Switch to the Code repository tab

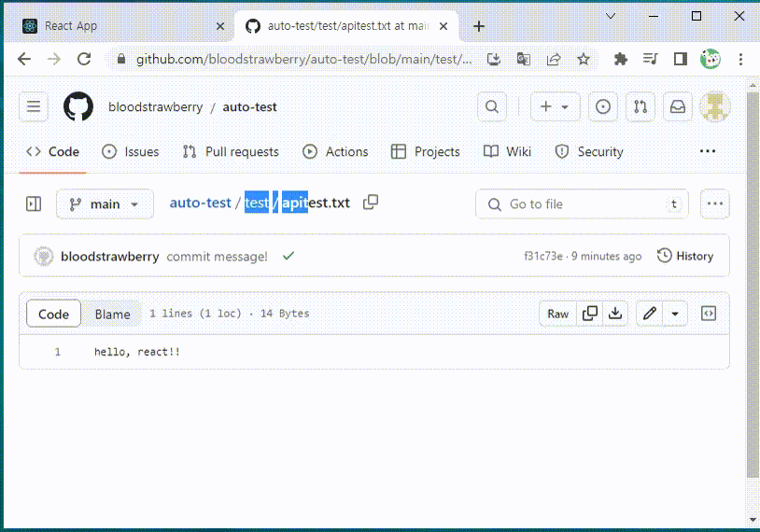(x=52, y=151)
